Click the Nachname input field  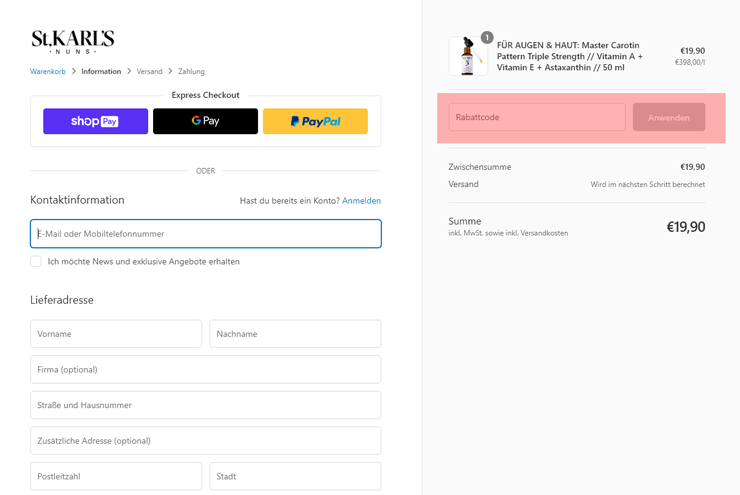click(295, 334)
